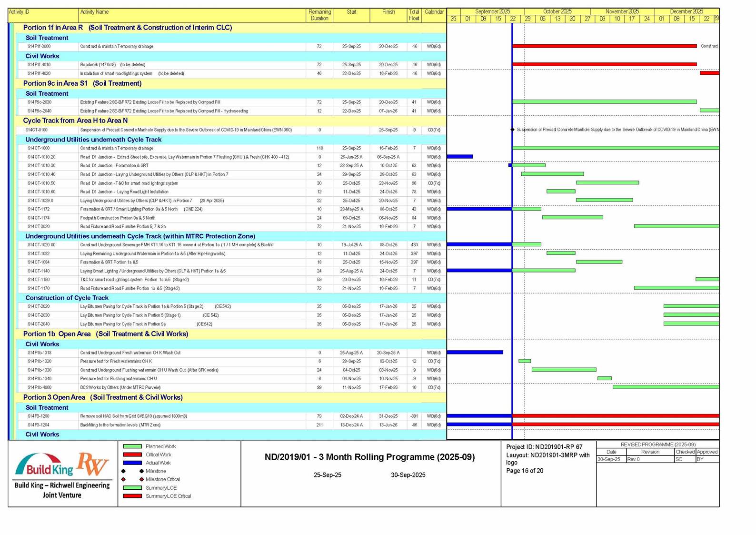Select the S14CT-0100 milestone diamond in chart

pos(512,130)
